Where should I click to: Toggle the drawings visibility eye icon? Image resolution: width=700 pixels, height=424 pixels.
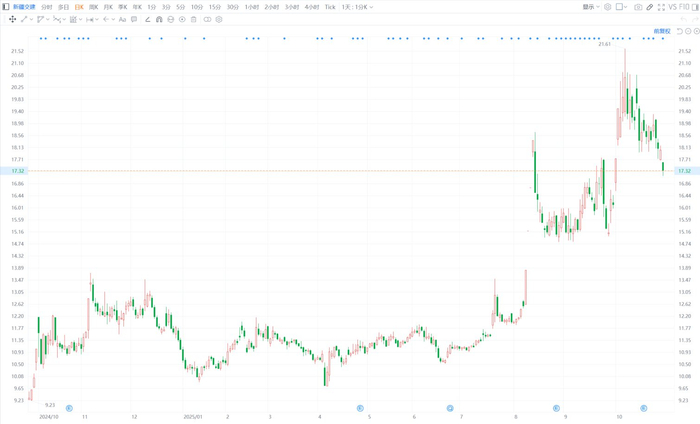click(x=182, y=19)
